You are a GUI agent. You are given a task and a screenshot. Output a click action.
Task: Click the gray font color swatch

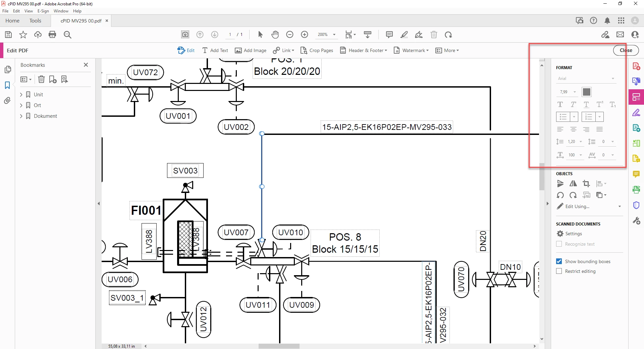pyautogui.click(x=587, y=92)
